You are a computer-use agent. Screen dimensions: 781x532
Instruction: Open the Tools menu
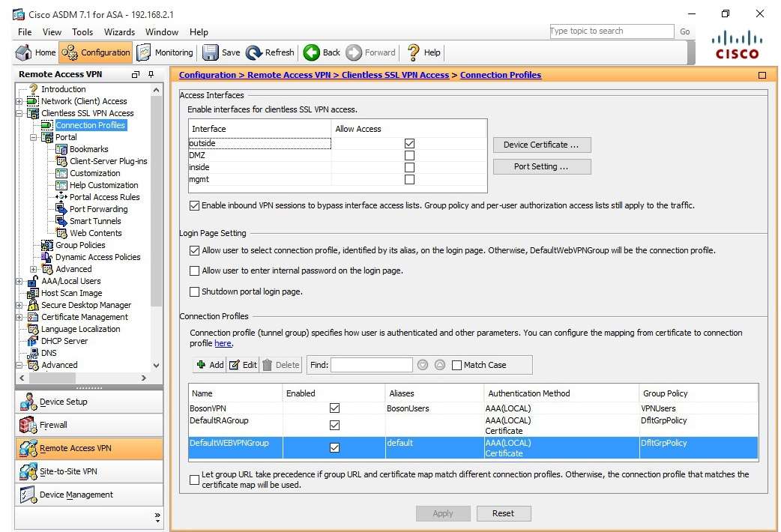coord(82,32)
